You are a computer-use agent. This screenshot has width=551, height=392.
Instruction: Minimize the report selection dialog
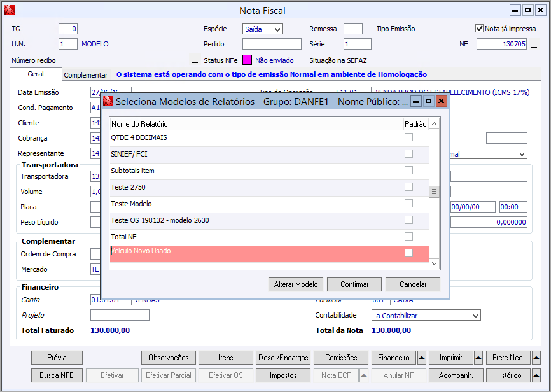[x=416, y=101]
